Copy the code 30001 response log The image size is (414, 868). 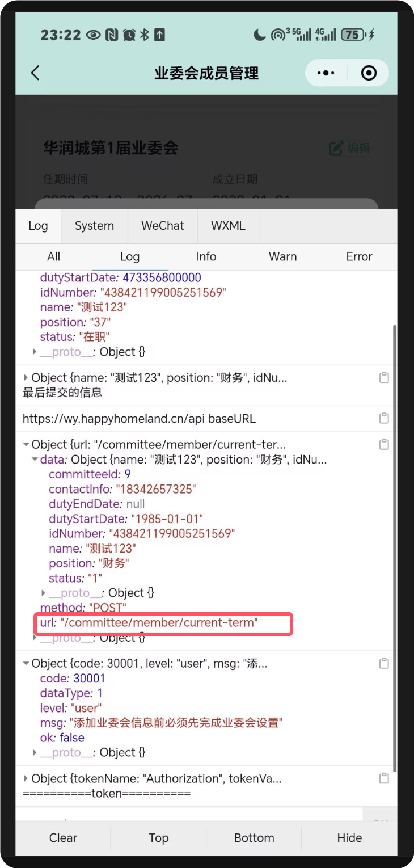click(x=384, y=663)
